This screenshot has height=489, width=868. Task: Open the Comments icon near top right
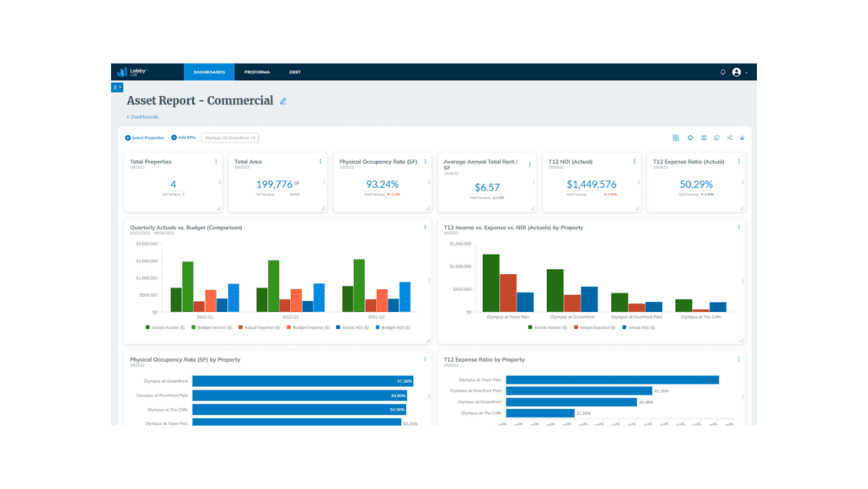tap(715, 137)
